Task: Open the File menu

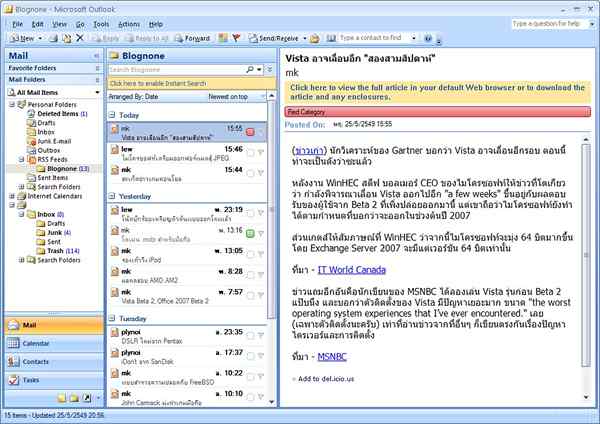Action: pos(18,24)
